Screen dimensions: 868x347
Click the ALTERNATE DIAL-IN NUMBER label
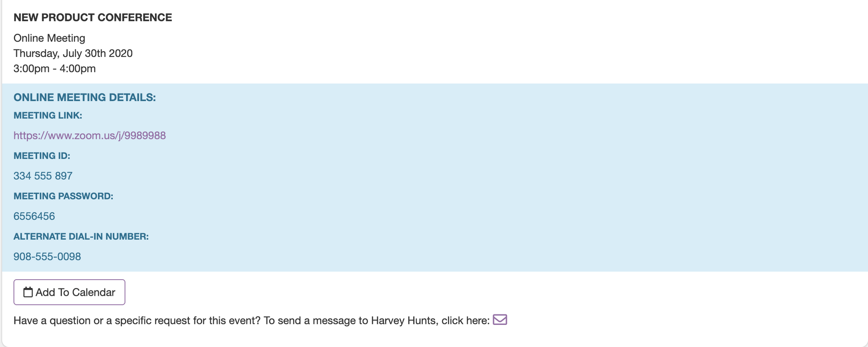pyautogui.click(x=81, y=237)
